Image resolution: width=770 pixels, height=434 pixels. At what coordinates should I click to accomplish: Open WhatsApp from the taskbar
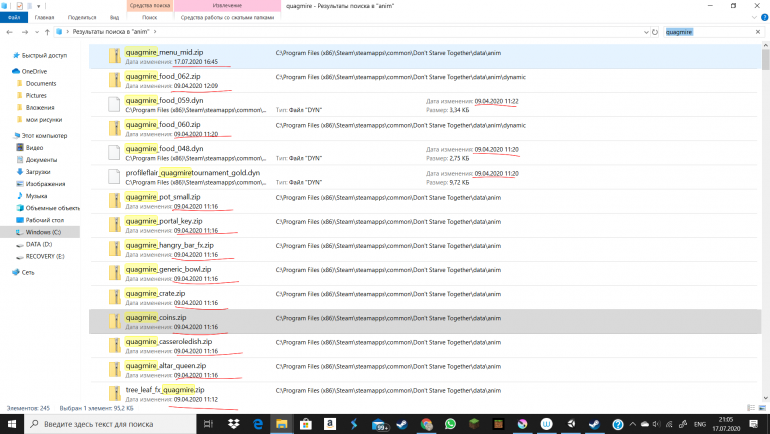coord(451,425)
